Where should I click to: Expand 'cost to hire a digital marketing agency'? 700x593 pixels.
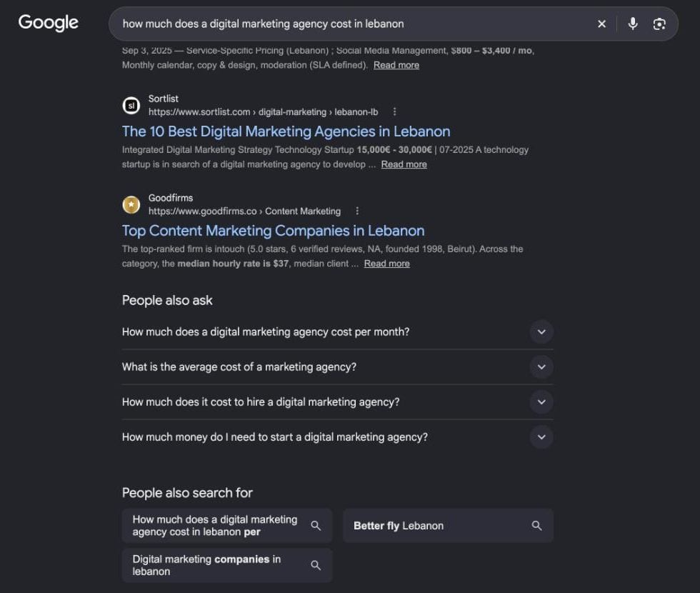point(337,402)
